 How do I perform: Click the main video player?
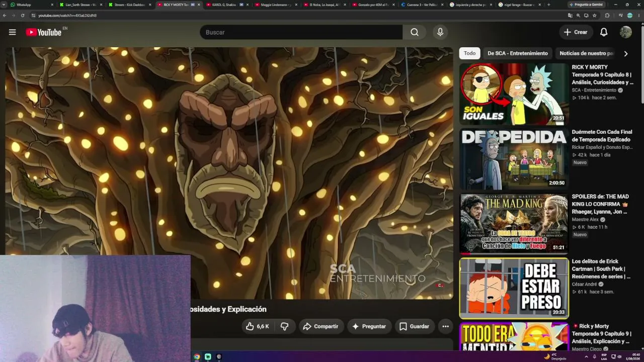(x=229, y=173)
